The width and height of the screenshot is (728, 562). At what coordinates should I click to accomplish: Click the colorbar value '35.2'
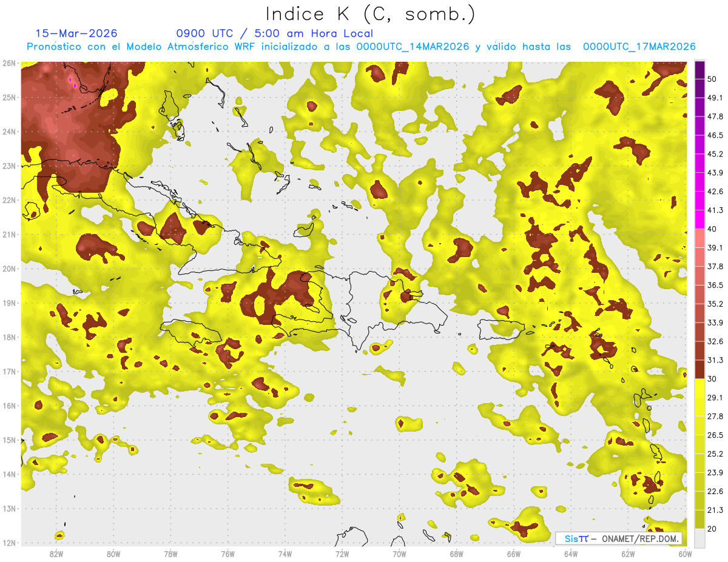pos(715,304)
